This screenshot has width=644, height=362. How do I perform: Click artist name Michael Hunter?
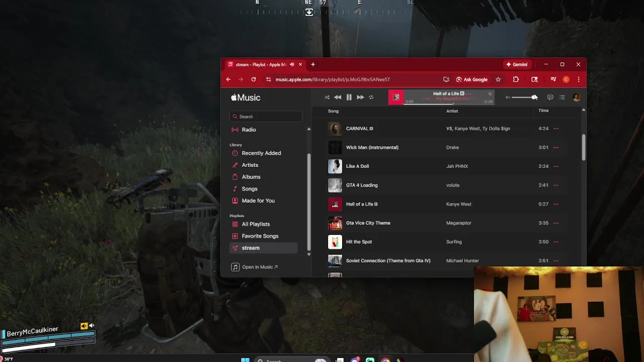[x=462, y=260]
